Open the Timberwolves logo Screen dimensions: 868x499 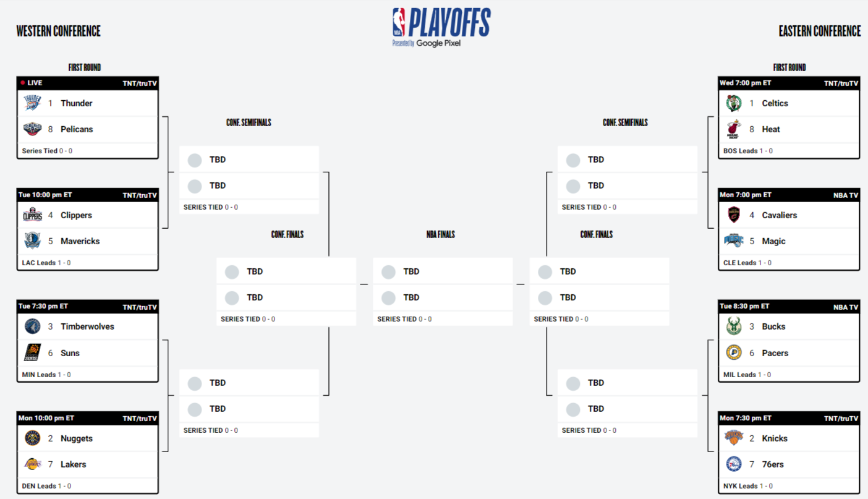[x=32, y=326]
